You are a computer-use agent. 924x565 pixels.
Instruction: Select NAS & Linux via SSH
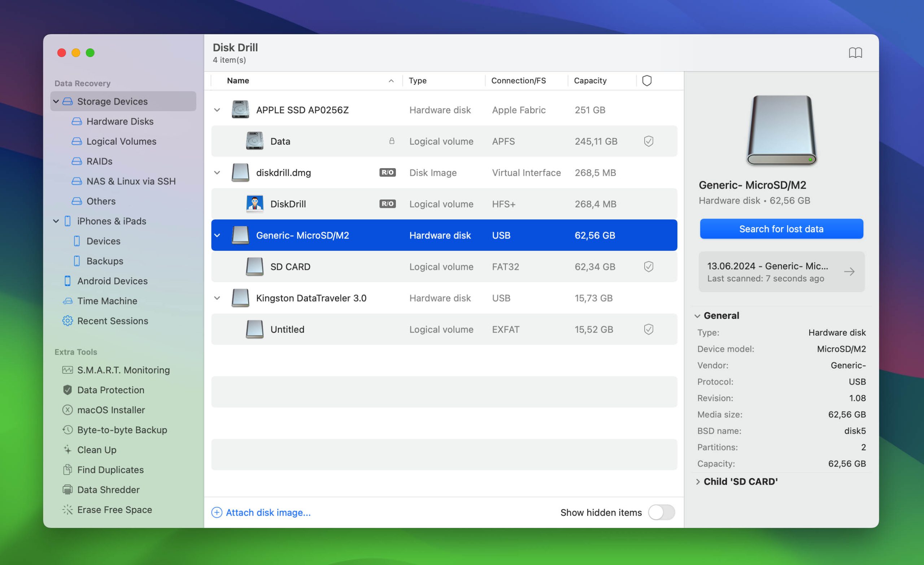tap(124, 181)
